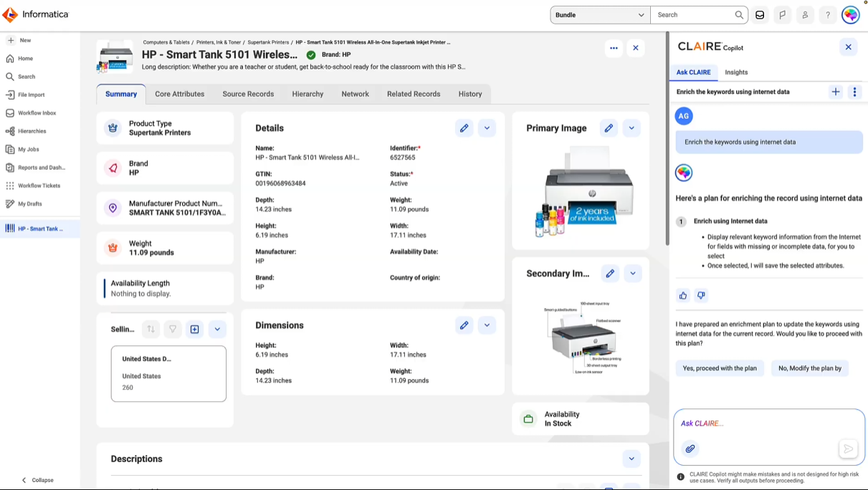Select the Summary tab
This screenshot has width=868, height=490.
(x=121, y=94)
